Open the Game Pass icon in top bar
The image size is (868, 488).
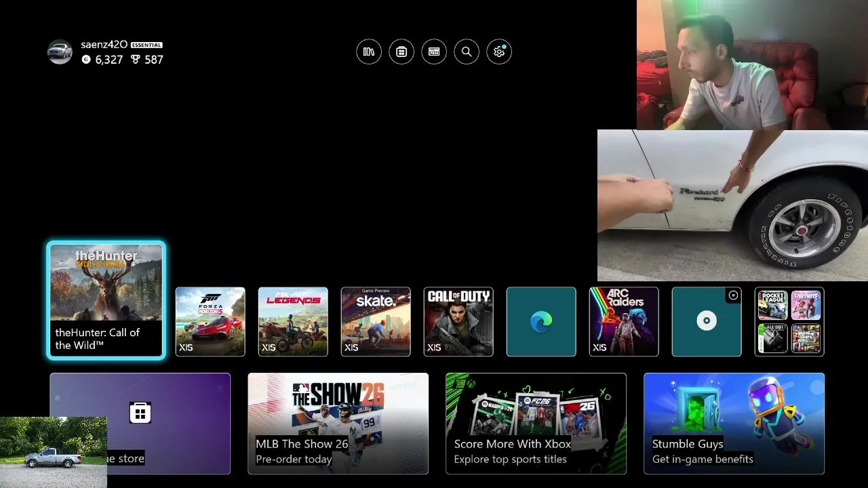[434, 52]
